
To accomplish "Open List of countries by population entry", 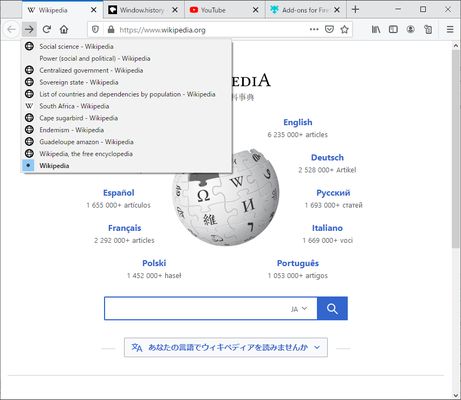I will [127, 94].
